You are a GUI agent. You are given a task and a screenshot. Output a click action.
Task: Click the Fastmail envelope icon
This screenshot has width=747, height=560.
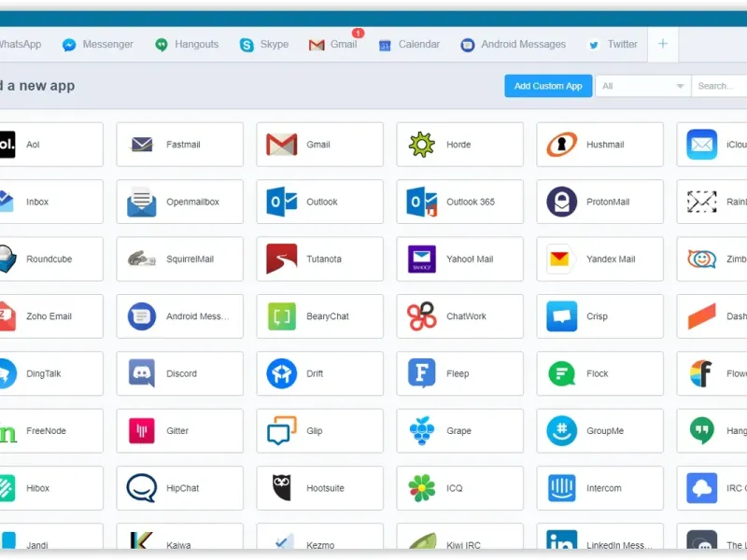click(x=142, y=145)
